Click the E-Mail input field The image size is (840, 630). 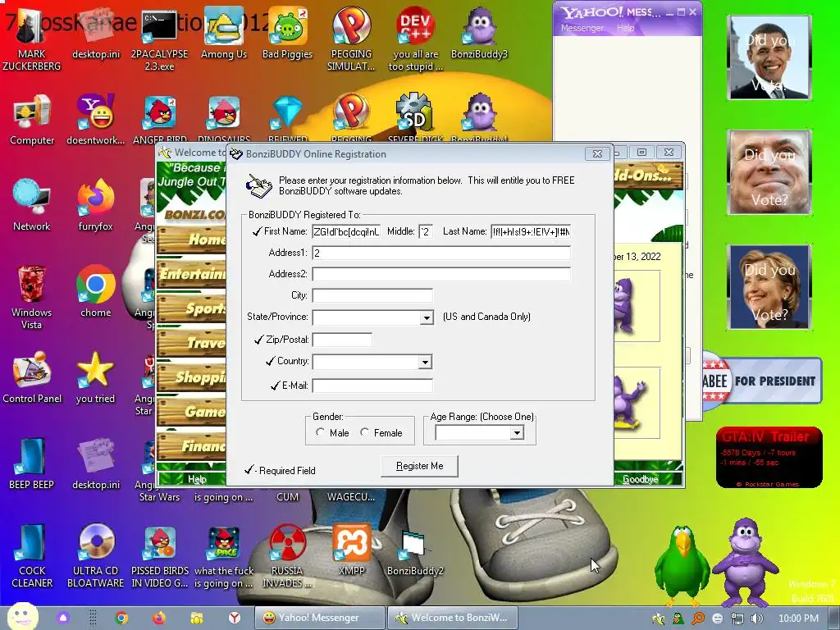point(372,386)
